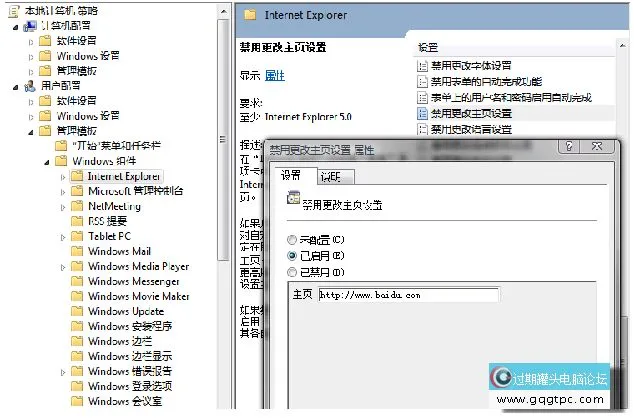Image resolution: width=634 pixels, height=418 pixels.
Task: Select the "开始"菜单和任务栏 tree item
Action: coord(116,145)
